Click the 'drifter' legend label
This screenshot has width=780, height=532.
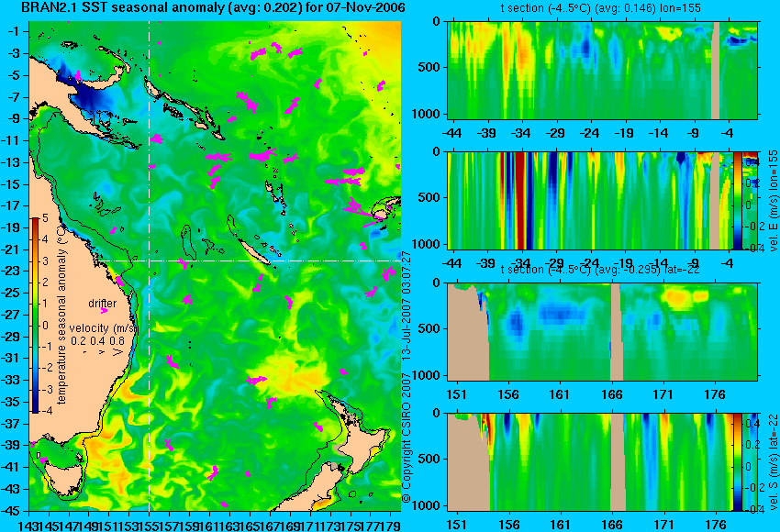point(103,304)
